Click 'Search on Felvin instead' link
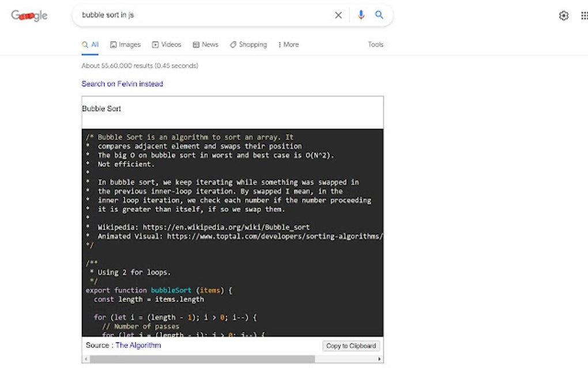588x368 pixels. pos(122,84)
